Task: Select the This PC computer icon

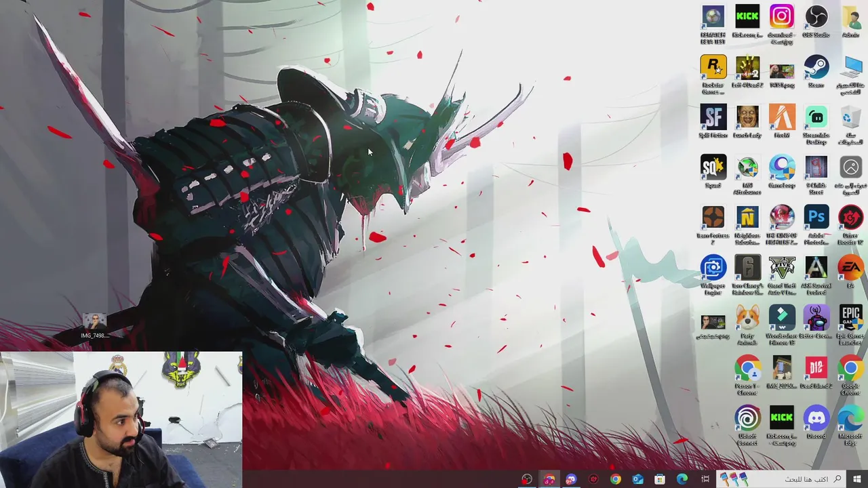Action: click(x=850, y=75)
